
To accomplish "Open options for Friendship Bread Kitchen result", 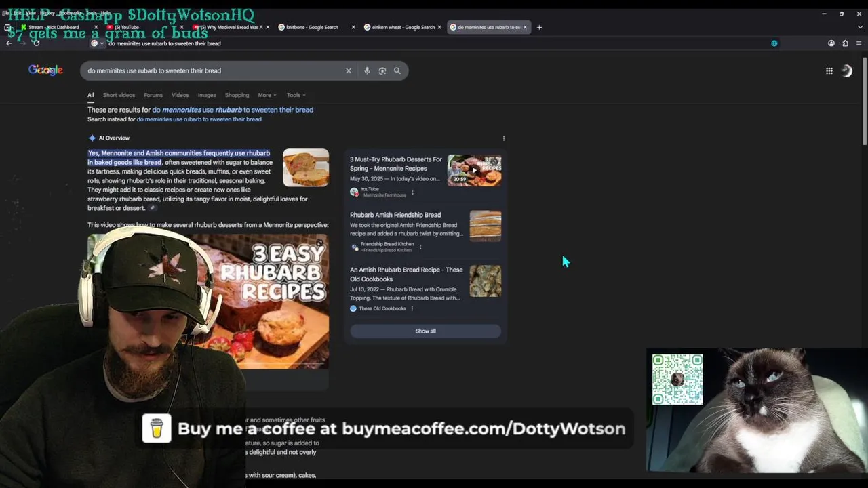I will point(420,247).
